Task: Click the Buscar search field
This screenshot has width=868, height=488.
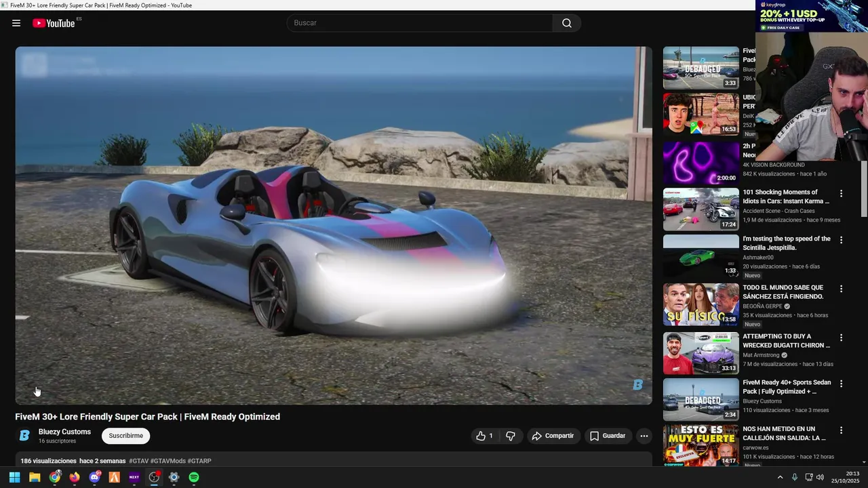Action: [420, 23]
